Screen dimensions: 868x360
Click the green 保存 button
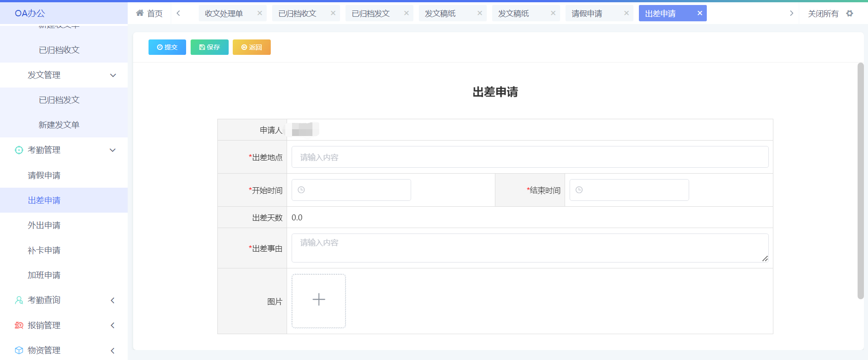pos(209,47)
